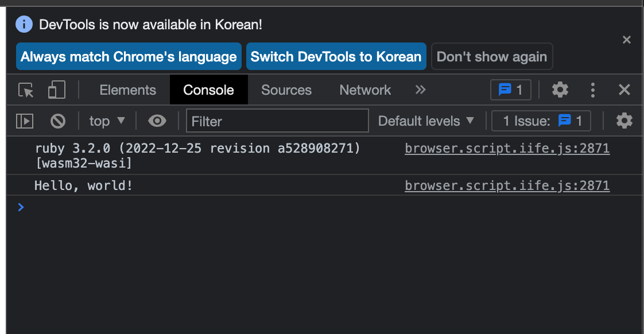This screenshot has width=644, height=334.
Task: Open the top JavaScript context dropdown
Action: (107, 121)
